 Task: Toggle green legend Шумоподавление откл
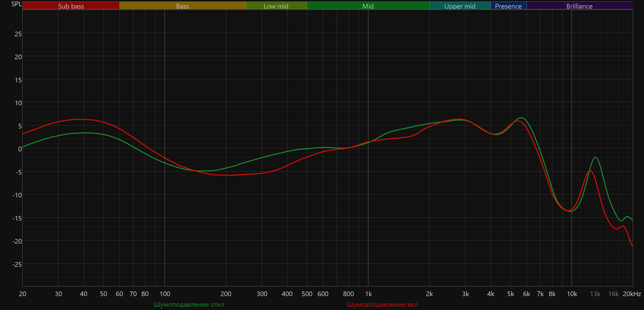coord(189,304)
